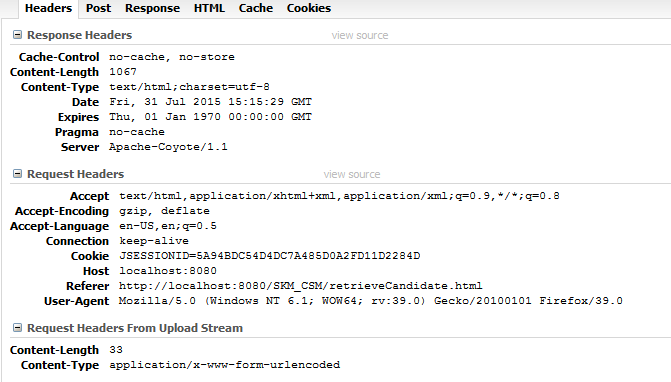Click the User-Agent header value
The image size is (671, 382).
(x=371, y=301)
